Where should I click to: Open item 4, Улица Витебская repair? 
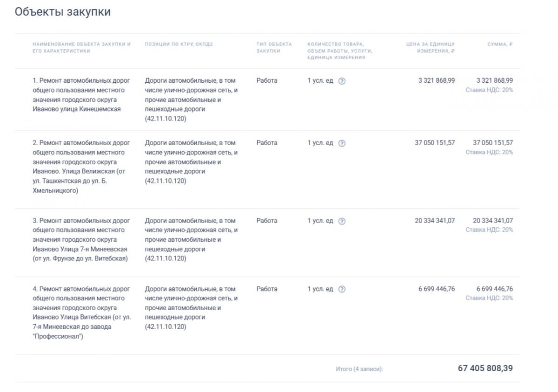[81, 312]
